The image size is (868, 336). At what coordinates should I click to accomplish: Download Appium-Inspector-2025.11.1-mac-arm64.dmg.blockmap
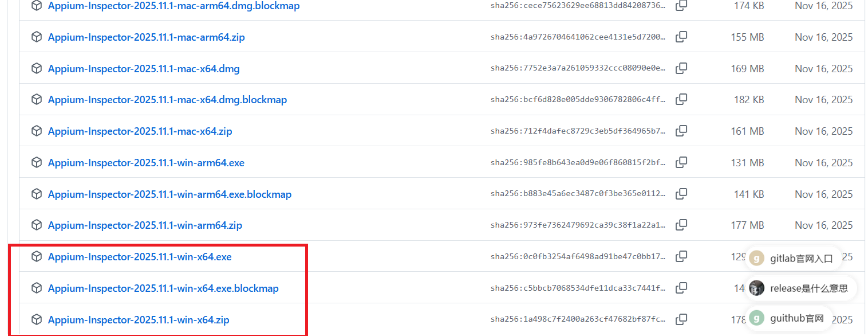pos(173,6)
